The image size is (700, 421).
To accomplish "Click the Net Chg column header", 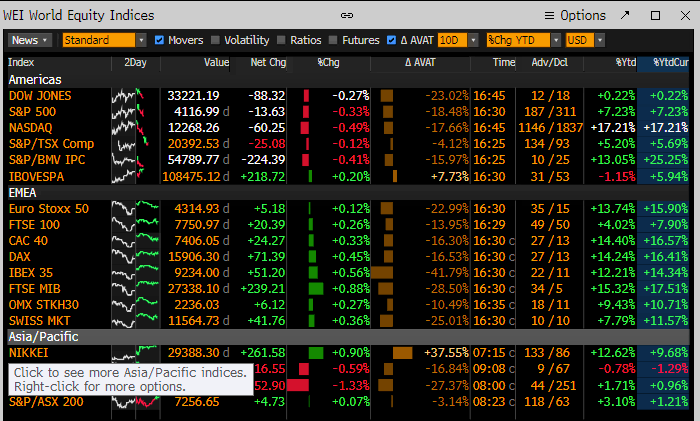I will [x=268, y=63].
